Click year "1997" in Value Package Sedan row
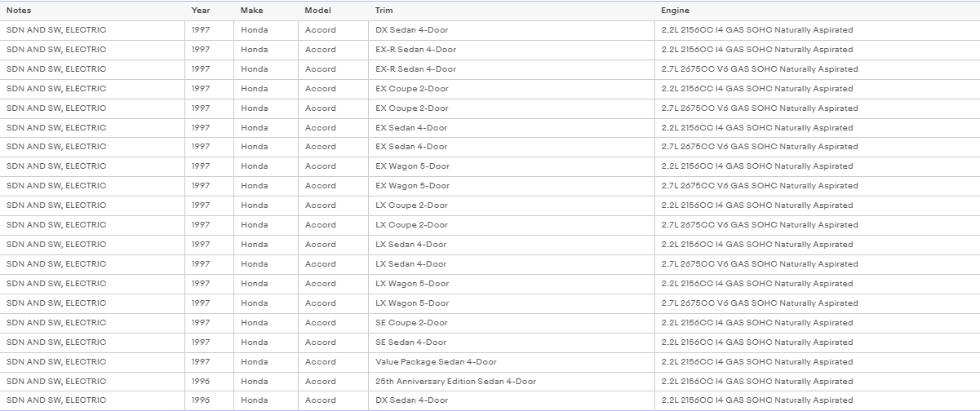Screen dimensions: 980x411 [201, 362]
